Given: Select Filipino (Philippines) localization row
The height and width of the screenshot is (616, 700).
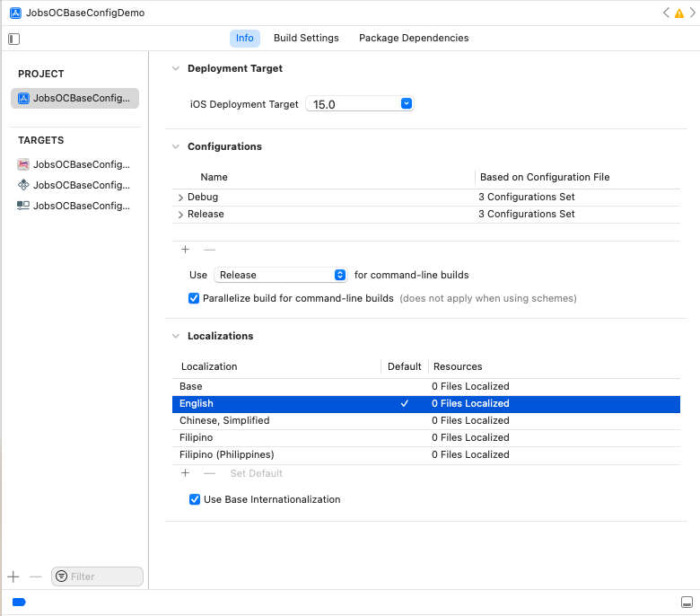Looking at the screenshot, I should (426, 454).
